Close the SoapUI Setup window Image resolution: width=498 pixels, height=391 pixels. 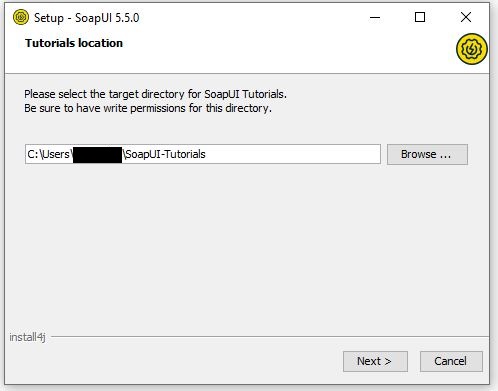[466, 17]
